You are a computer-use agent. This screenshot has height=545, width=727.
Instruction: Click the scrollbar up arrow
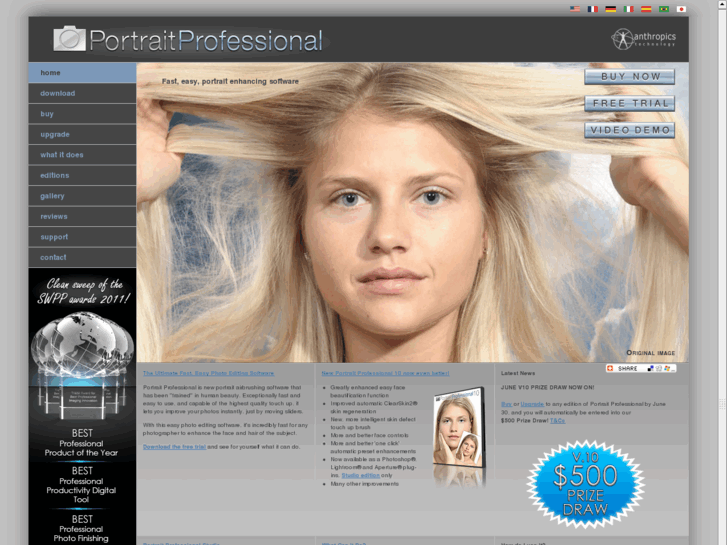coord(722,4)
